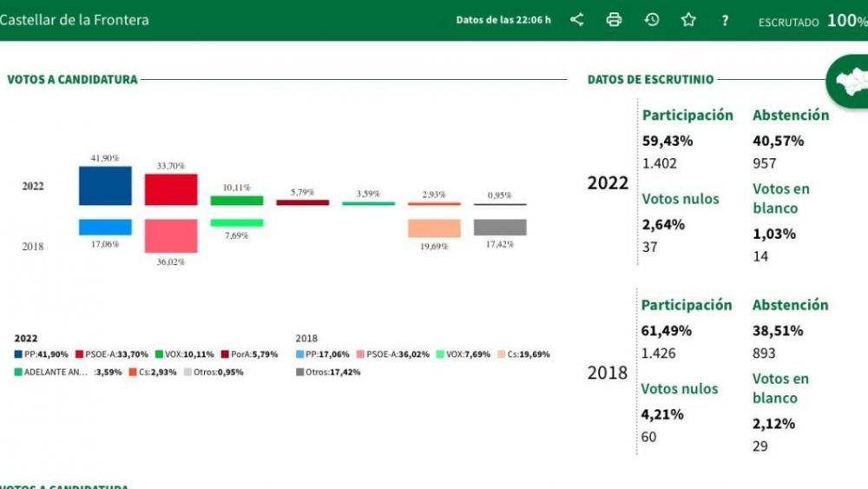Open the Andalusia map button

(847, 82)
